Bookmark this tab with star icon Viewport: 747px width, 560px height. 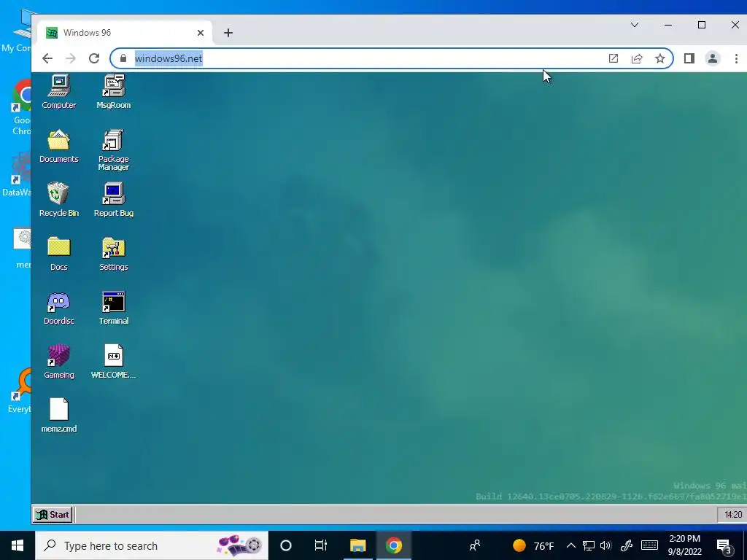click(659, 58)
